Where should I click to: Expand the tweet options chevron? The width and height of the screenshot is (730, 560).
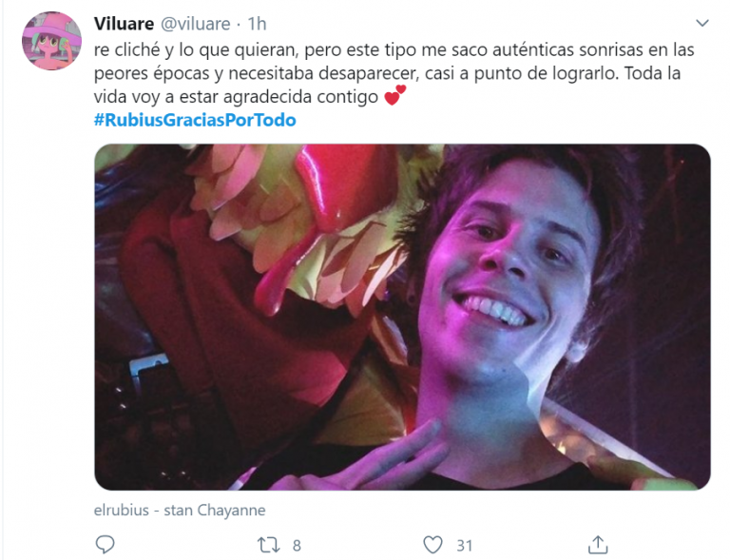coord(702,23)
